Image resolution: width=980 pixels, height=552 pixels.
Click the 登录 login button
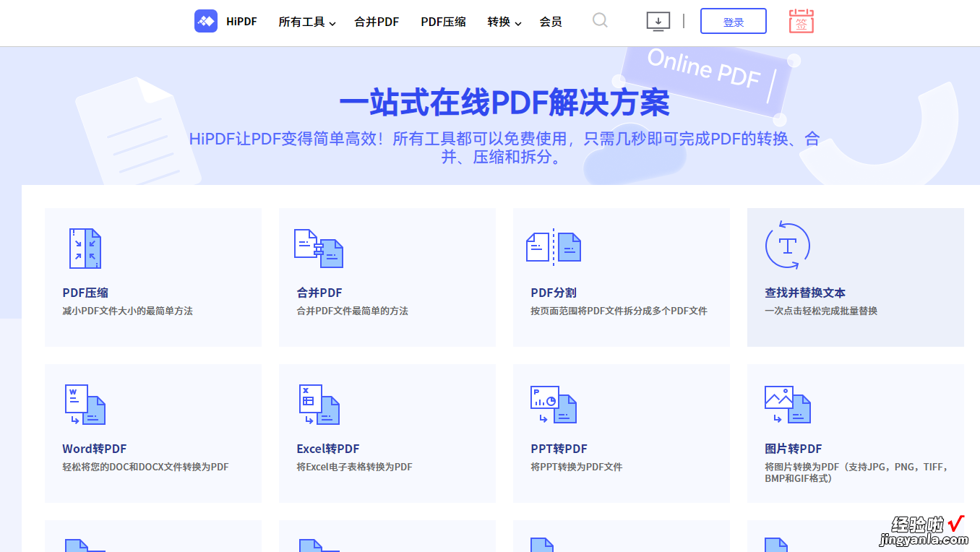tap(734, 22)
